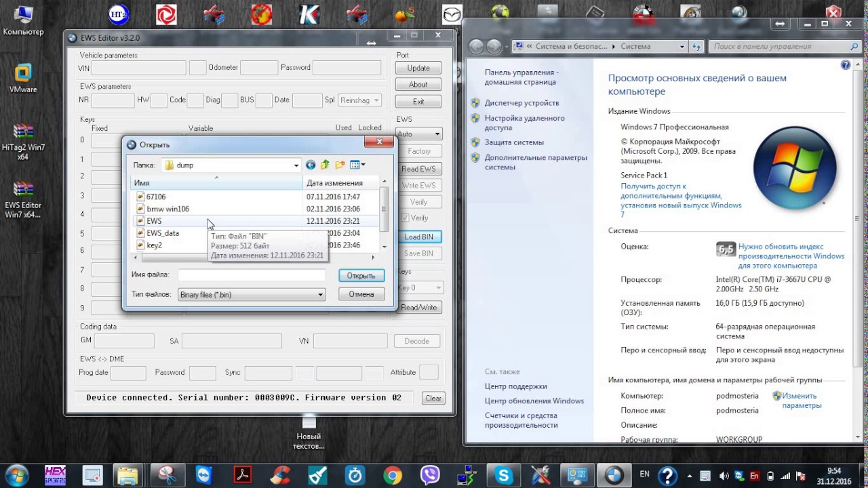Toggle the Verify checkbox in EWS Editor
Image resolution: width=868 pixels, height=488 pixels.
pos(406,218)
